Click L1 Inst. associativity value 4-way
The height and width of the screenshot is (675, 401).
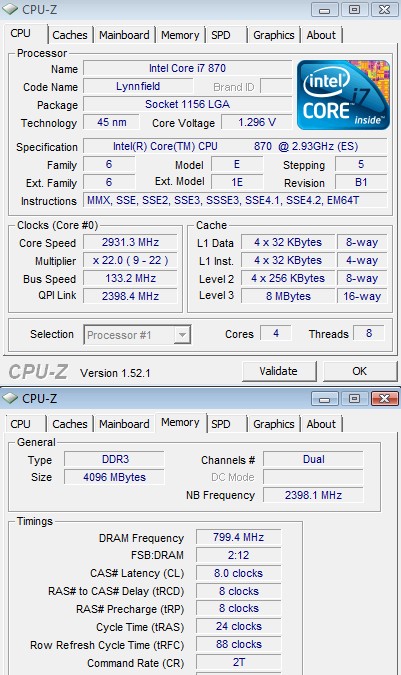[x=362, y=260]
